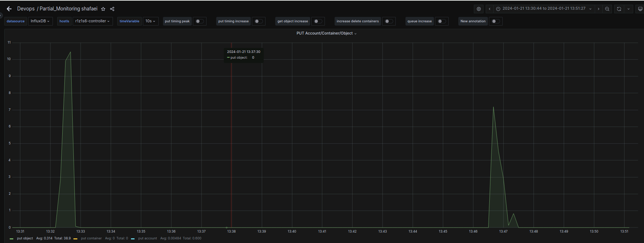This screenshot has width=644, height=243.
Task: Toggle queue increase annotation switch
Action: (441, 21)
